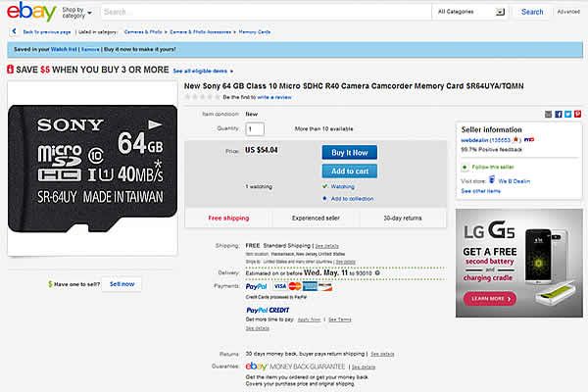The image size is (588, 392).
Task: Expand See all eligible items
Action: [x=203, y=71]
